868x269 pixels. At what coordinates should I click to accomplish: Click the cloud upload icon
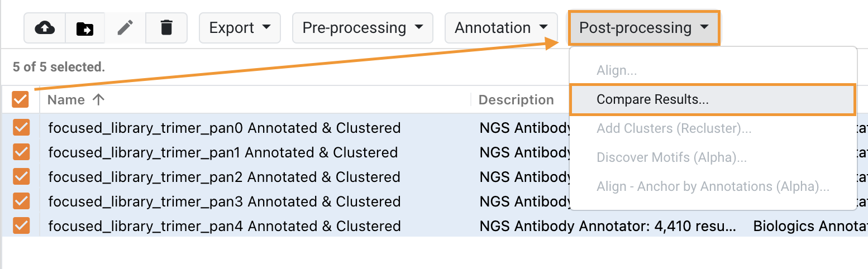45,27
